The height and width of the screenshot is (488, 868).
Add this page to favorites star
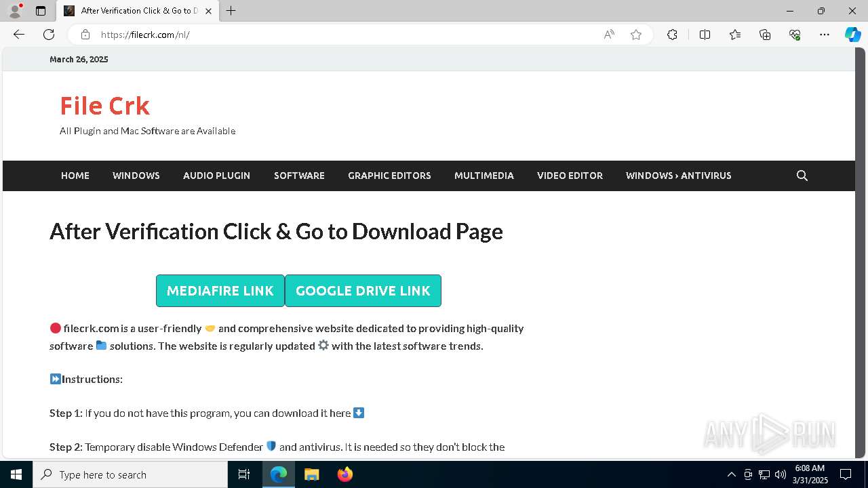click(x=636, y=35)
